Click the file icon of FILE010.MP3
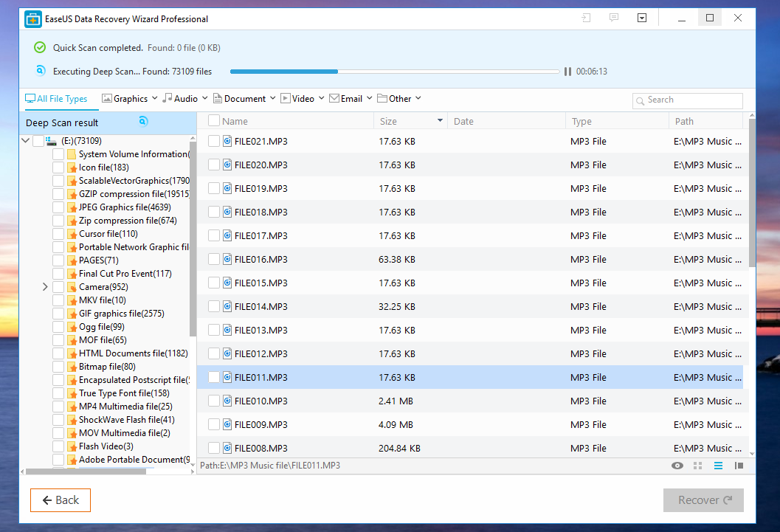This screenshot has height=532, width=780. click(x=227, y=401)
